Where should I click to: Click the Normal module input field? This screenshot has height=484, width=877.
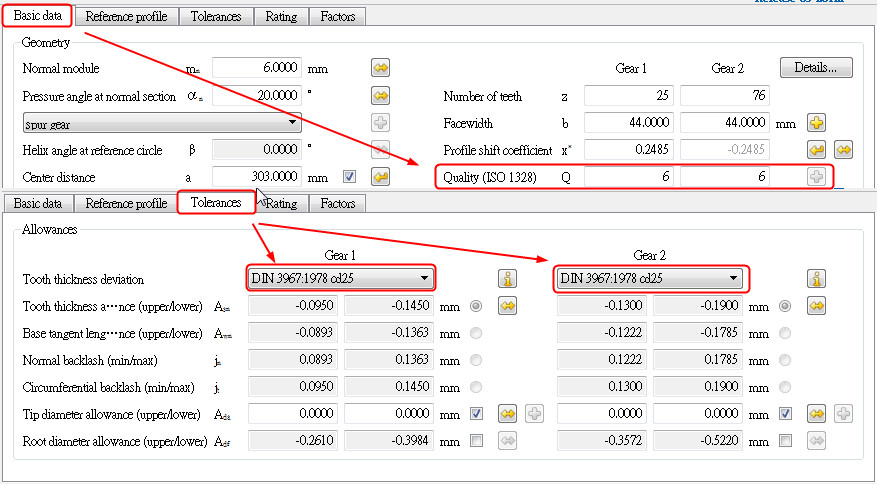257,68
